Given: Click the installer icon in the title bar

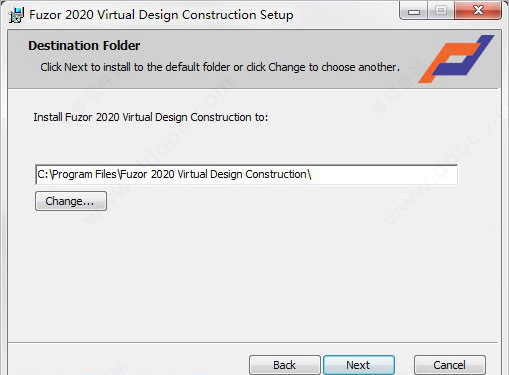Looking at the screenshot, I should point(16,15).
